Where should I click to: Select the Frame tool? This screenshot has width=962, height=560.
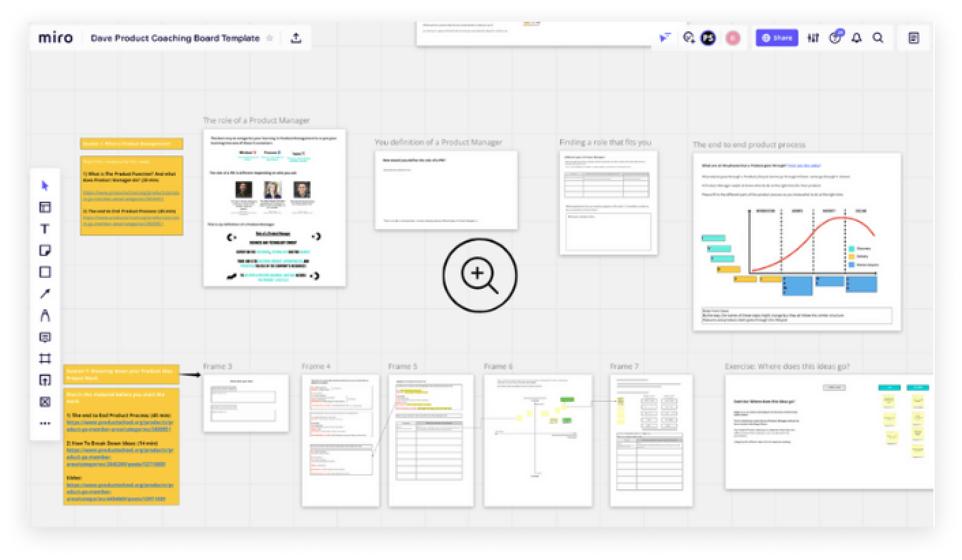coord(46,358)
